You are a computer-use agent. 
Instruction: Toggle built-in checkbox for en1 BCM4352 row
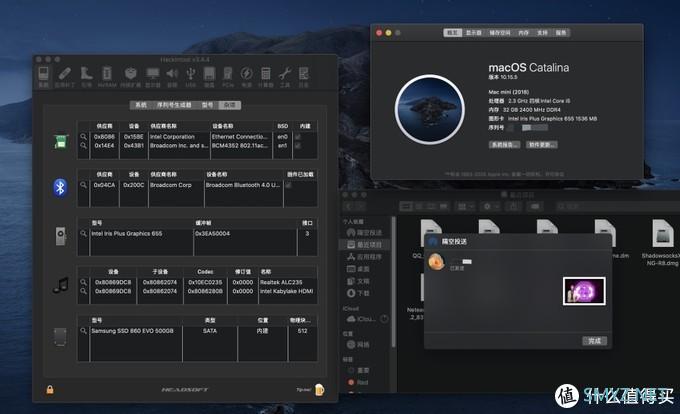pyautogui.click(x=298, y=146)
